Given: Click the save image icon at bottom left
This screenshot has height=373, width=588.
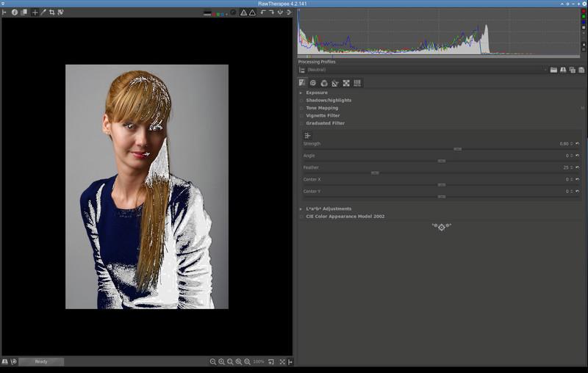Looking at the screenshot, I should 5,362.
